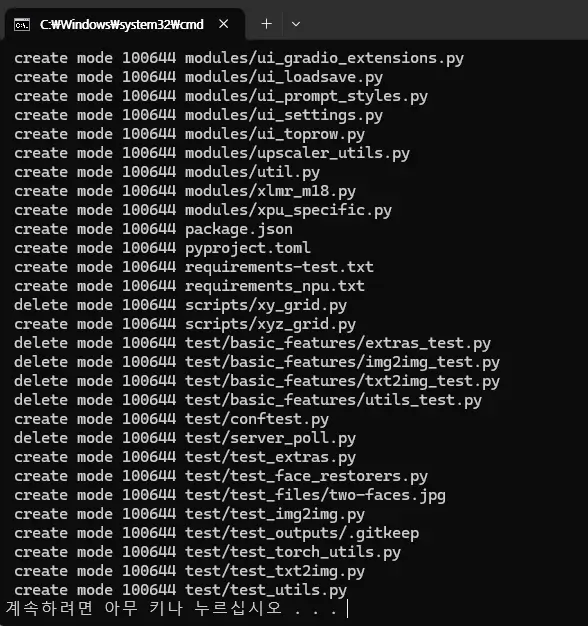Select the C:\Windows\system32\cmd tab
This screenshot has width=588, height=626.
(x=124, y=24)
